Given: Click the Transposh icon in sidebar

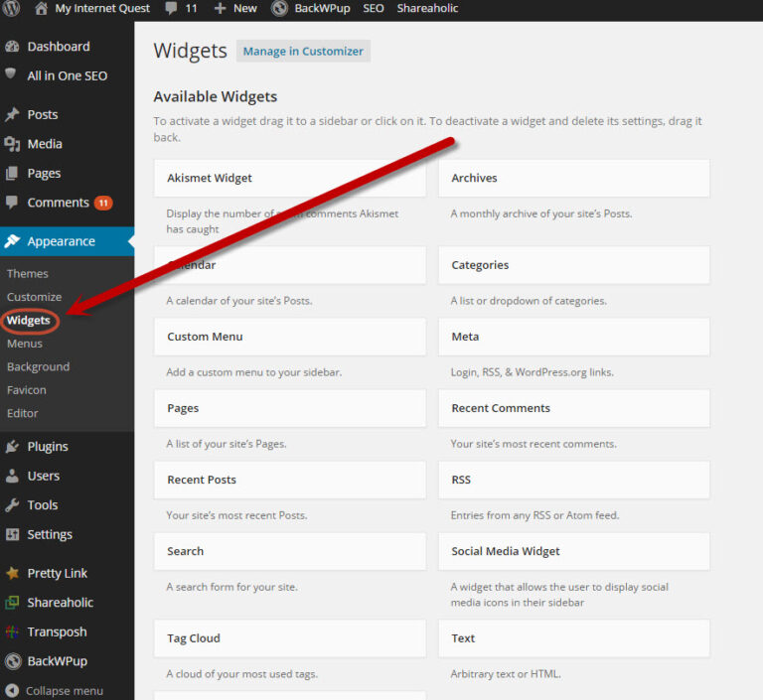Looking at the screenshot, I should click(12, 631).
